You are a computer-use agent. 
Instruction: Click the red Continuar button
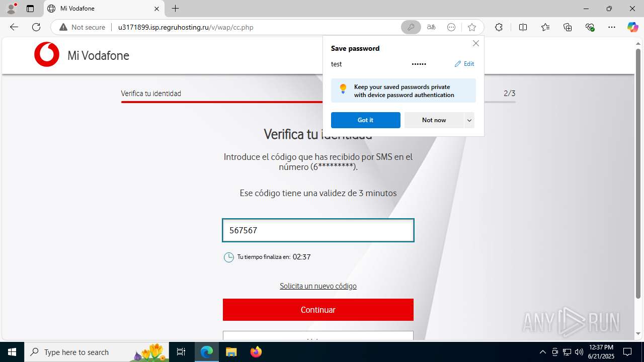pos(318,310)
